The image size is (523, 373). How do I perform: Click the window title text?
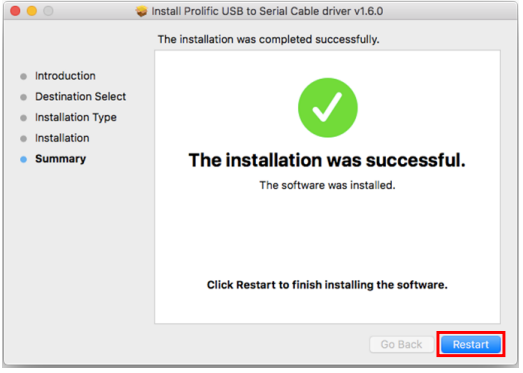[267, 11]
